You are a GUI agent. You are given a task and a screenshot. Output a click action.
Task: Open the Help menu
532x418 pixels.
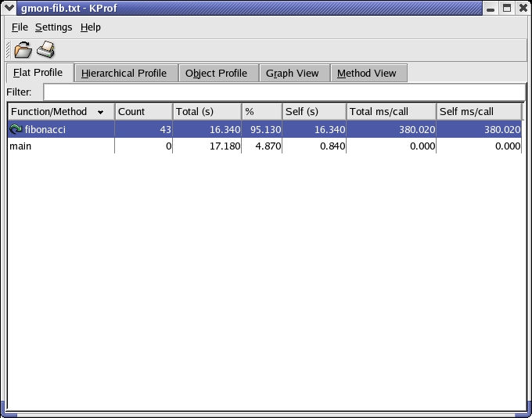(91, 27)
